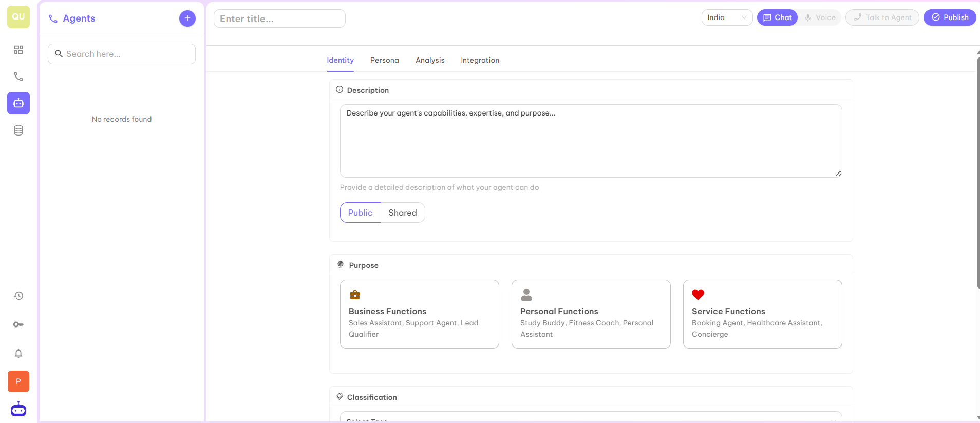Open the India country dropdown
Image resolution: width=980 pixels, height=423 pixels.
pos(727,17)
